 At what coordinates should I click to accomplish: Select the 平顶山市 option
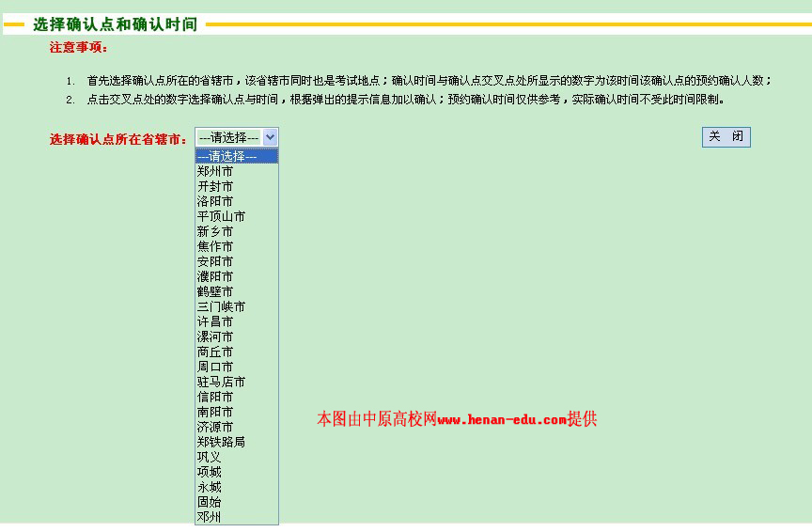(221, 217)
